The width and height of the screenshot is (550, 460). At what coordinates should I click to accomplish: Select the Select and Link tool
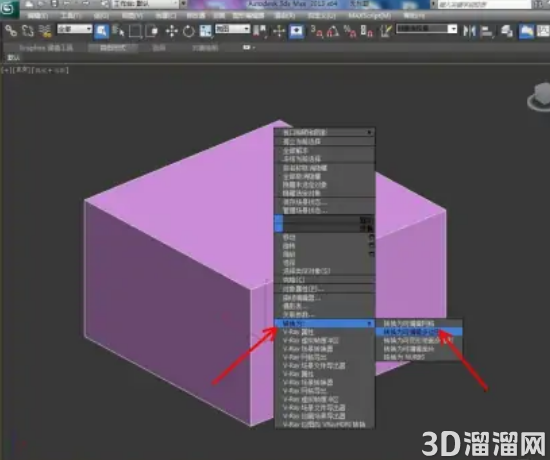point(11,31)
